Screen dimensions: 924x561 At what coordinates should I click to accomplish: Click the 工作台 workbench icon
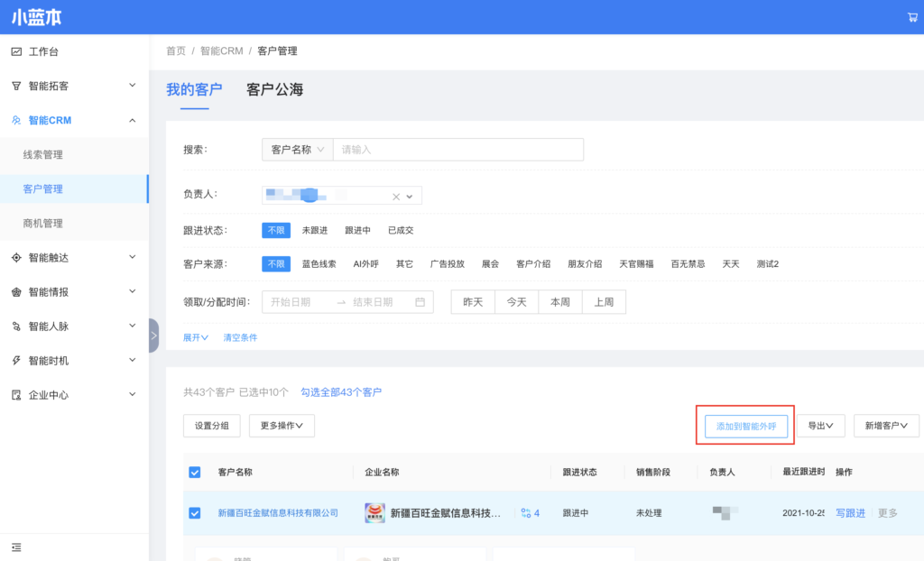pos(16,51)
